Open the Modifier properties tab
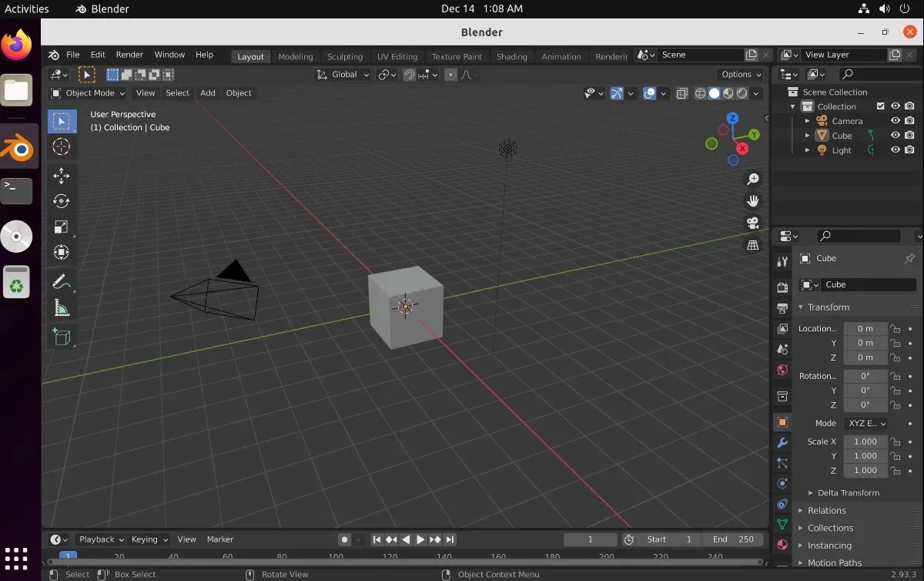924x581 pixels. (x=782, y=443)
